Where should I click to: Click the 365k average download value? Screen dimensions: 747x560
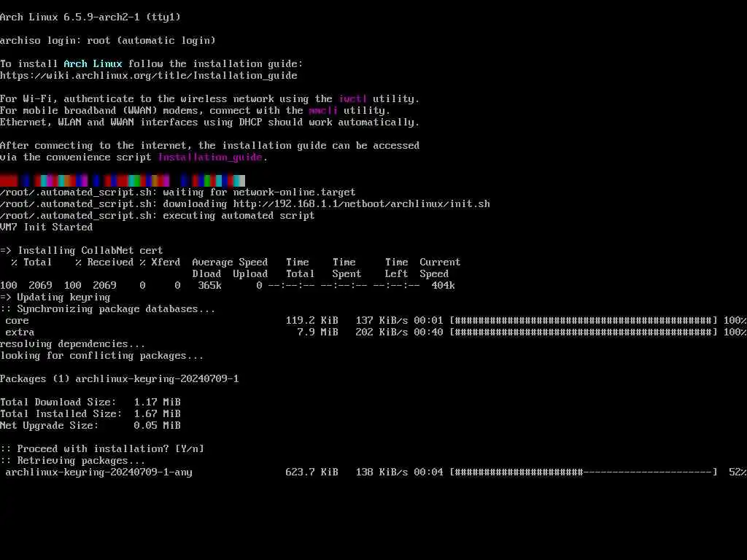pyautogui.click(x=209, y=286)
